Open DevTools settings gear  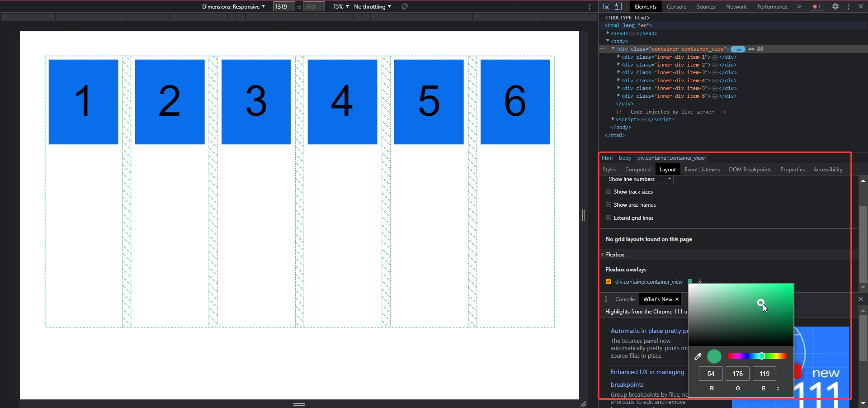pos(835,6)
